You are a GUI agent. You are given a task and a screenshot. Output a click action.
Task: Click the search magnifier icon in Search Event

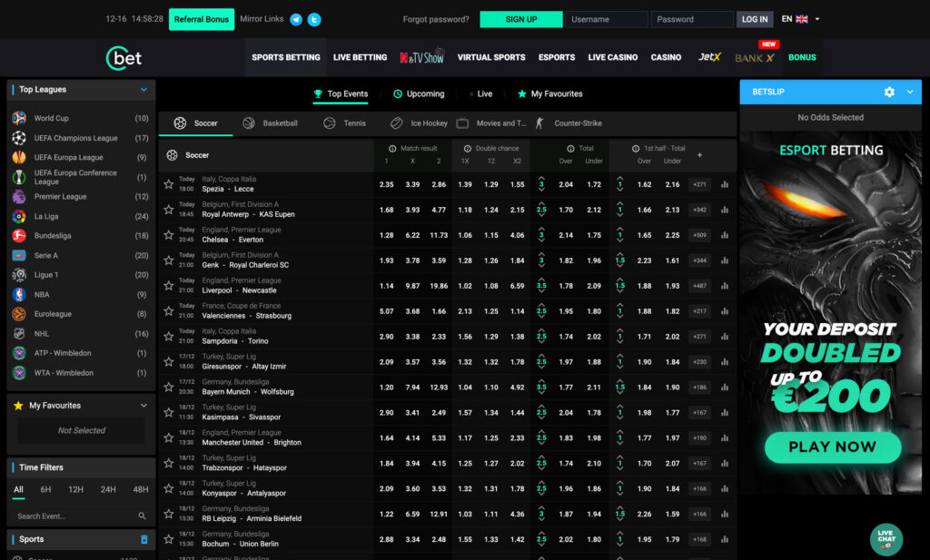pyautogui.click(x=142, y=516)
